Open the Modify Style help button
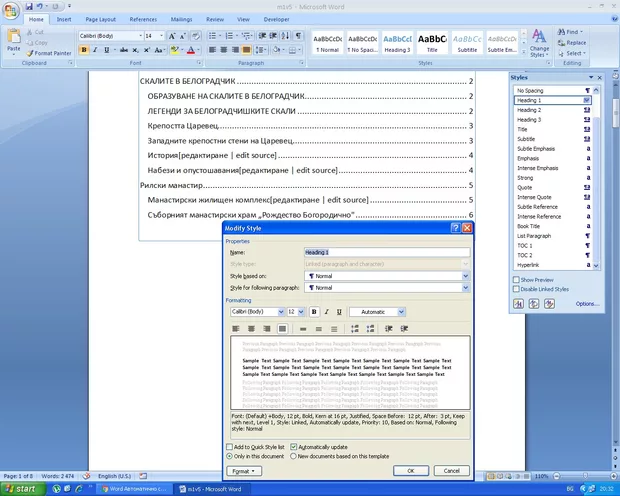The image size is (620, 496). click(x=455, y=229)
